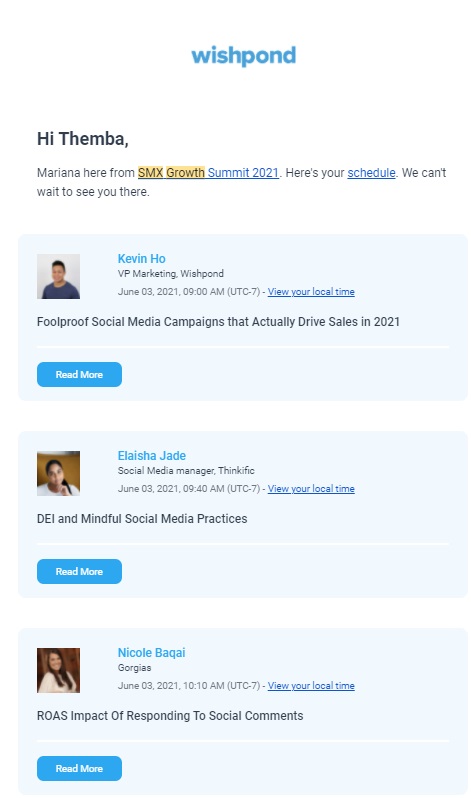The width and height of the screenshot is (471, 798).
Task: View local time for Elaisha Jade's session
Action: [x=311, y=489]
